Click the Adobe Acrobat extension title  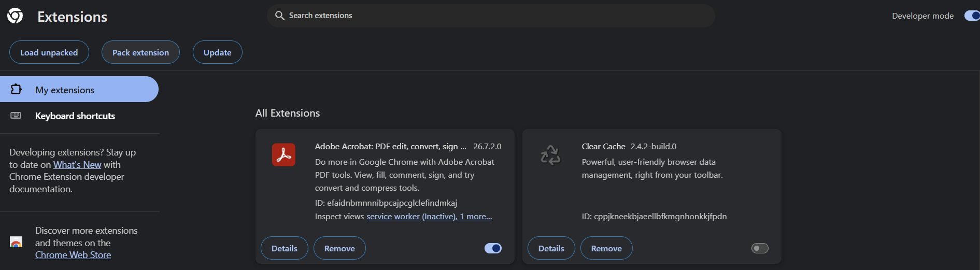pos(390,146)
